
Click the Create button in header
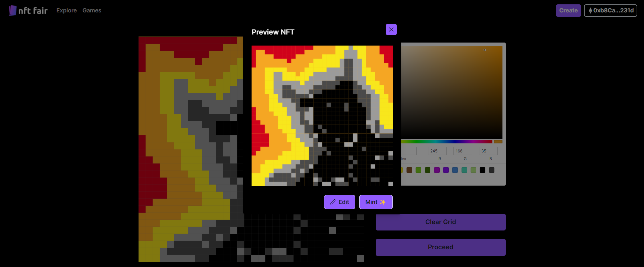(568, 10)
